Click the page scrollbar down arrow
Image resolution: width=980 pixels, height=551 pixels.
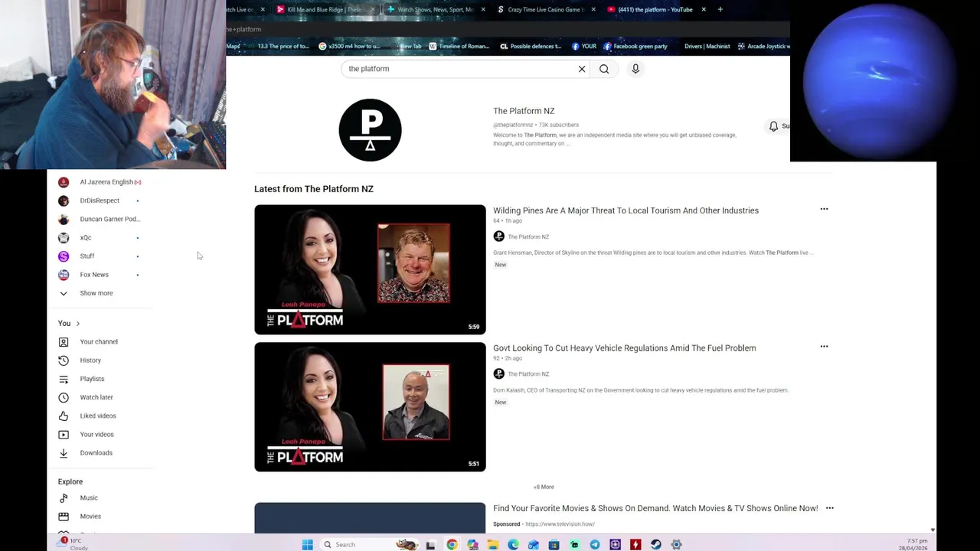click(x=932, y=530)
